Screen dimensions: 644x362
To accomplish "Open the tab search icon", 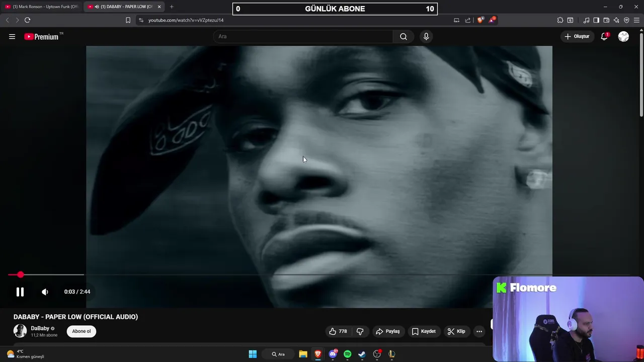I will (570, 20).
